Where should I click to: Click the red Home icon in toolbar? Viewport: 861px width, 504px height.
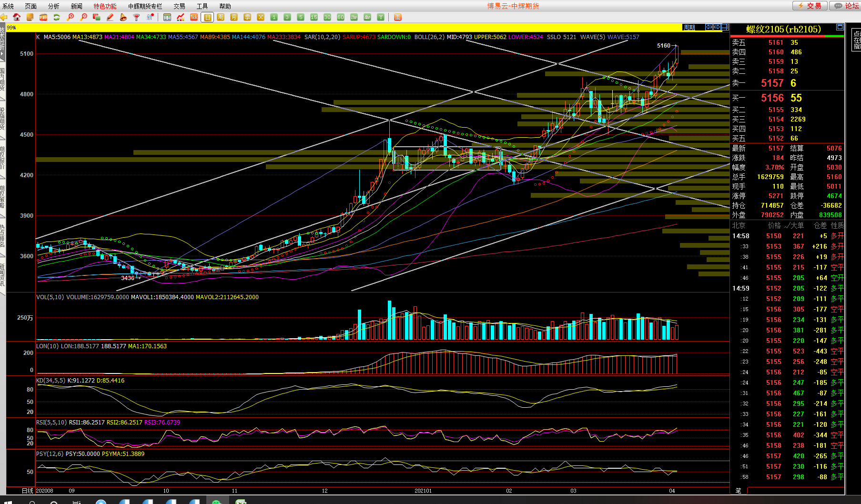pyautogui.click(x=17, y=17)
